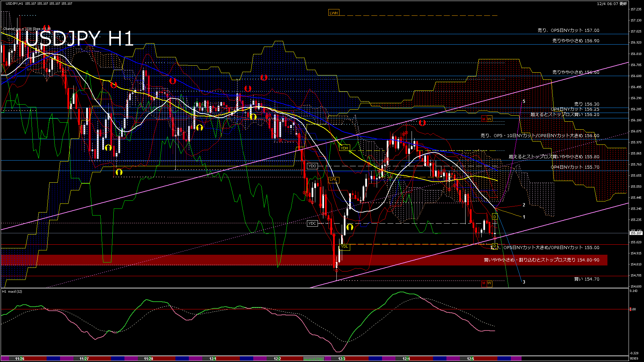This screenshot has height=362, width=644.
Task: Select the 12/1 date on timeline
Action: (213, 359)
